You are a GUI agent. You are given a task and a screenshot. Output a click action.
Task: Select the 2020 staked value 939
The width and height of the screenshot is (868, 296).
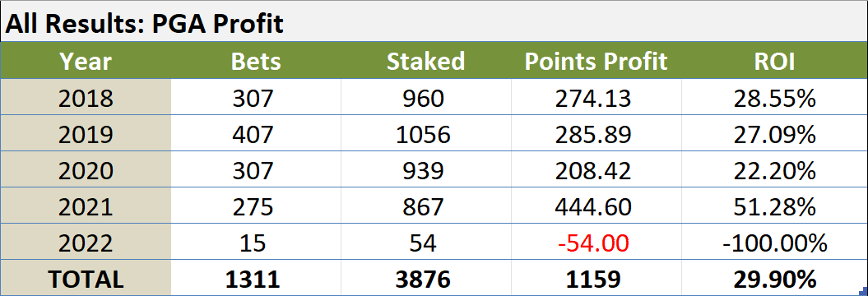coord(425,170)
